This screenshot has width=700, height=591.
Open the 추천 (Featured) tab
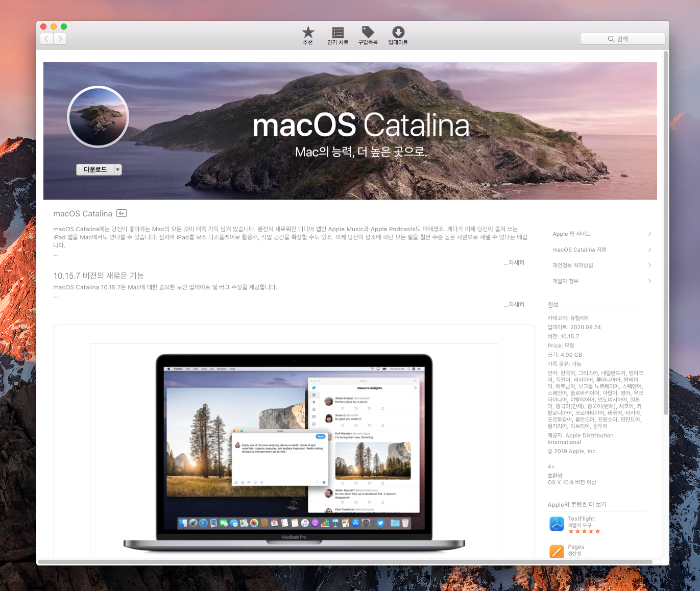click(x=308, y=36)
